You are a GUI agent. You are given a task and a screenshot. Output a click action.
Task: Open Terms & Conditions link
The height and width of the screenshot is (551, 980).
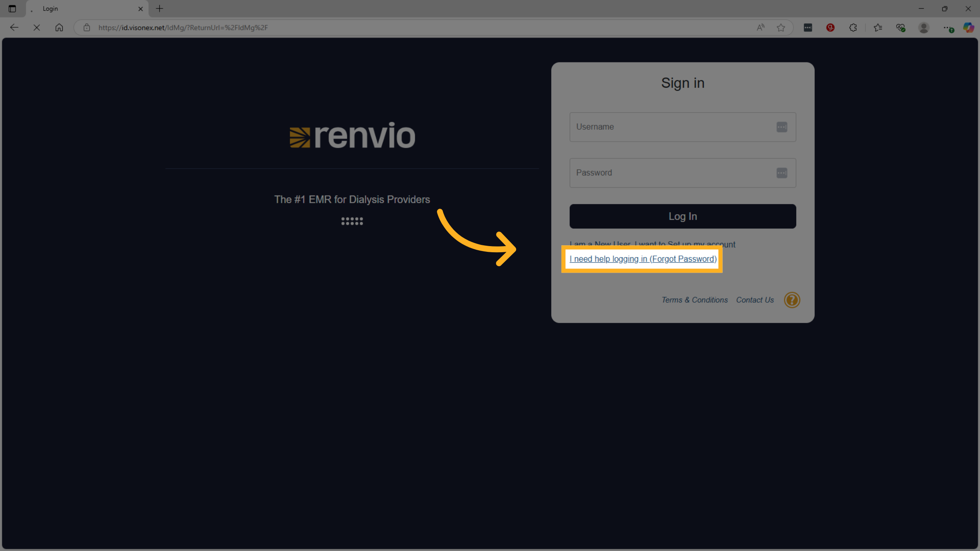coord(695,300)
